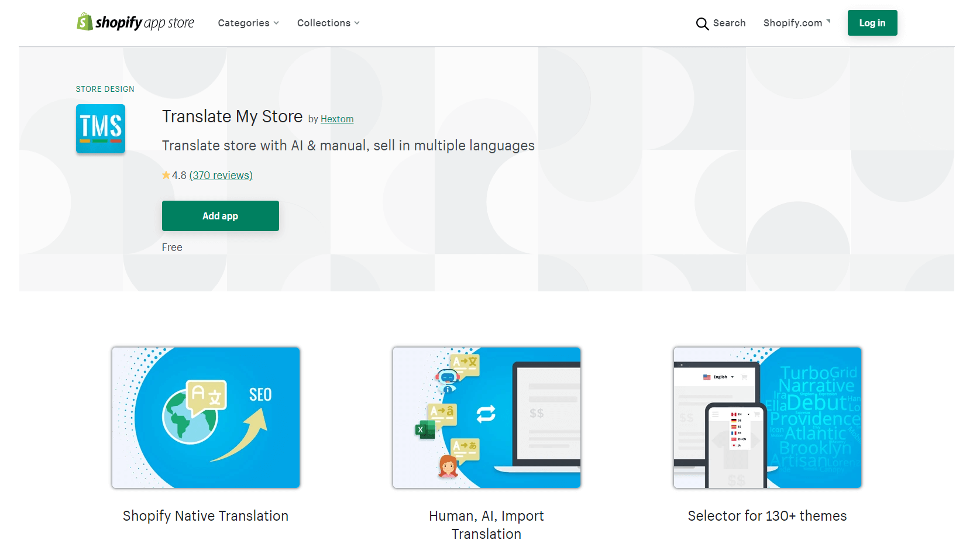The width and height of the screenshot is (980, 540).
Task: Click the Free pricing label
Action: (x=172, y=247)
